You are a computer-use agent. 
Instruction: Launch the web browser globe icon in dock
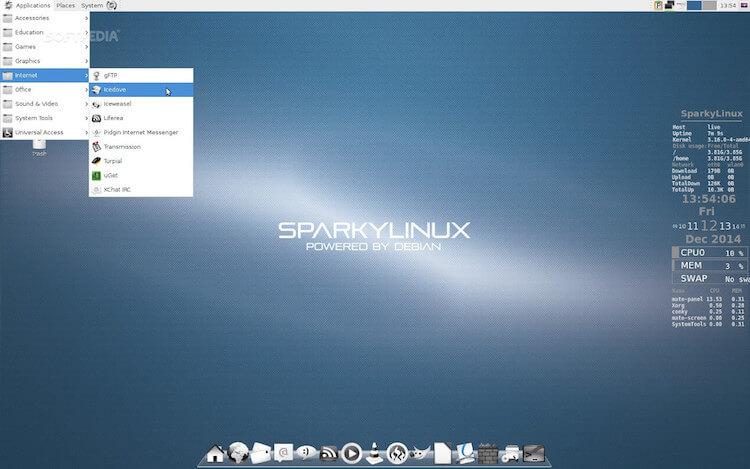click(x=238, y=452)
